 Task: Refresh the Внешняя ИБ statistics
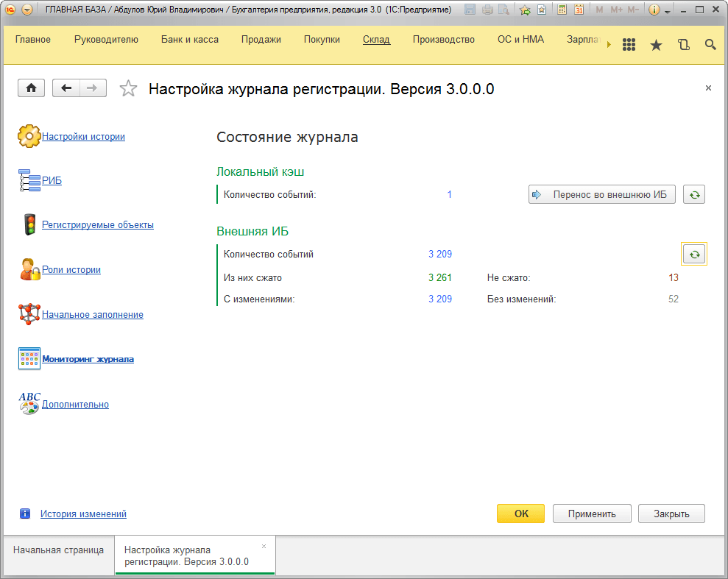pos(694,254)
